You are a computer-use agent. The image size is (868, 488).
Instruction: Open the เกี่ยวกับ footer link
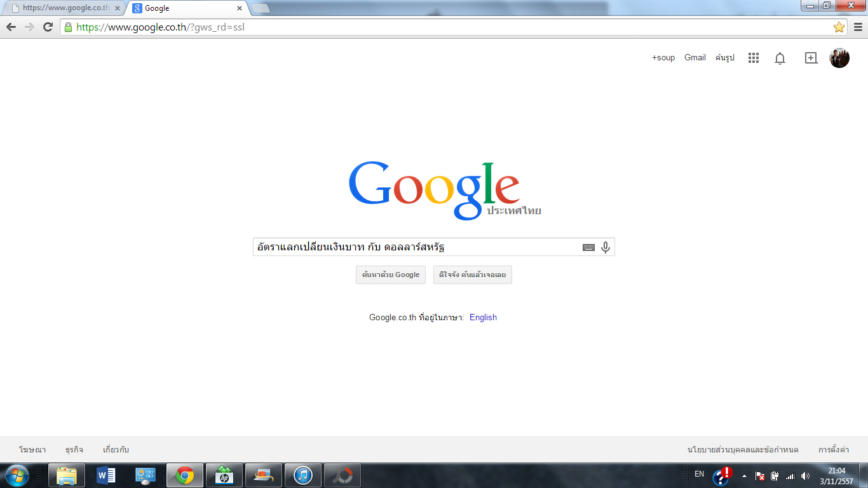(x=116, y=450)
